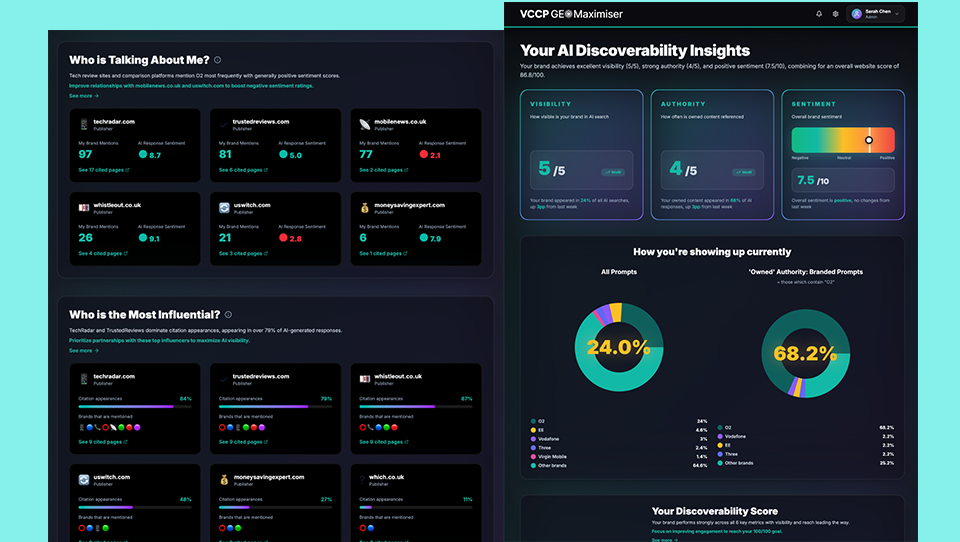
Task: Click mobilenews.co.uk site icon
Action: point(365,124)
